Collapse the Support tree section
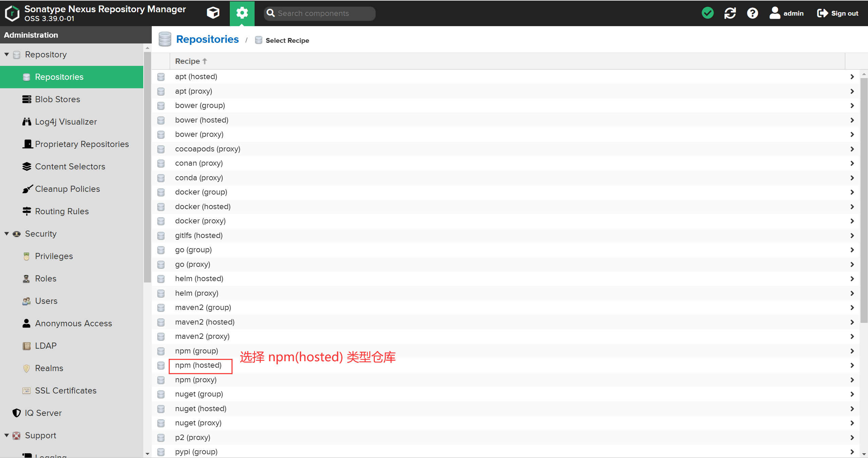868x458 pixels. 6,435
